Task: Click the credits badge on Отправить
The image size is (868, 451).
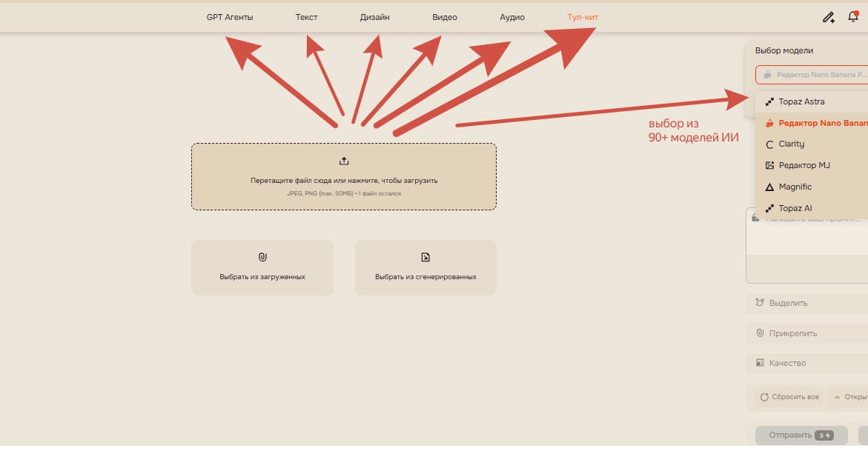Action: [x=824, y=435]
